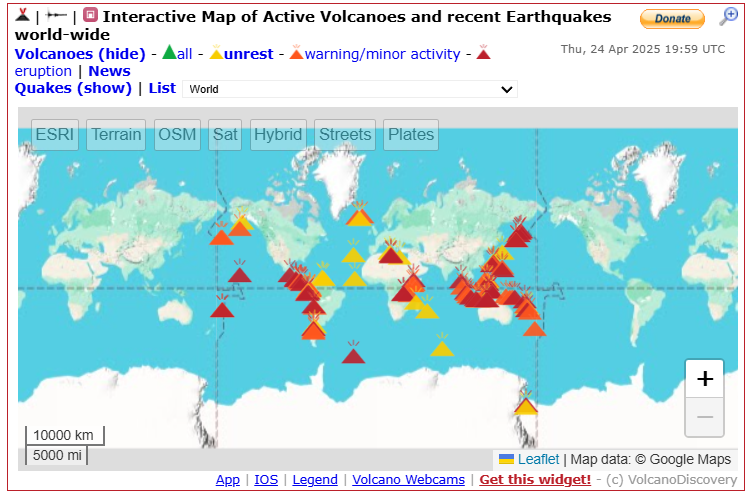Click the airplane icon in the header
The image size is (746, 495).
56,16
